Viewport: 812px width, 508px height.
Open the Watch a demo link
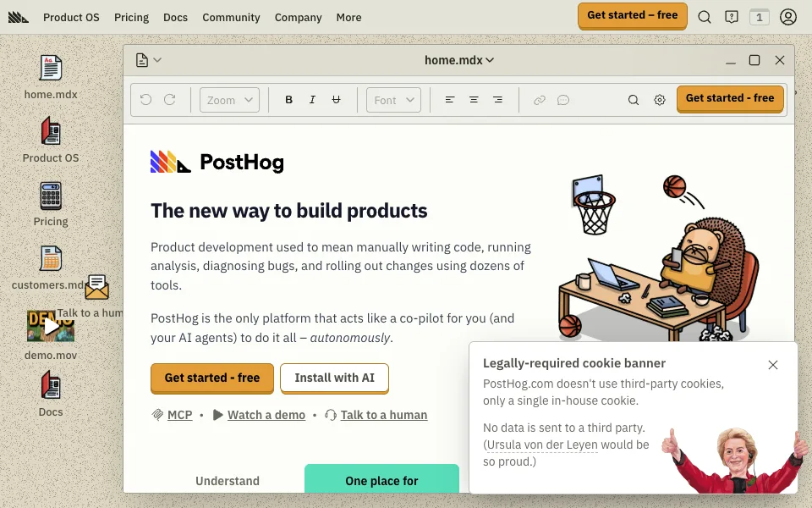click(266, 415)
